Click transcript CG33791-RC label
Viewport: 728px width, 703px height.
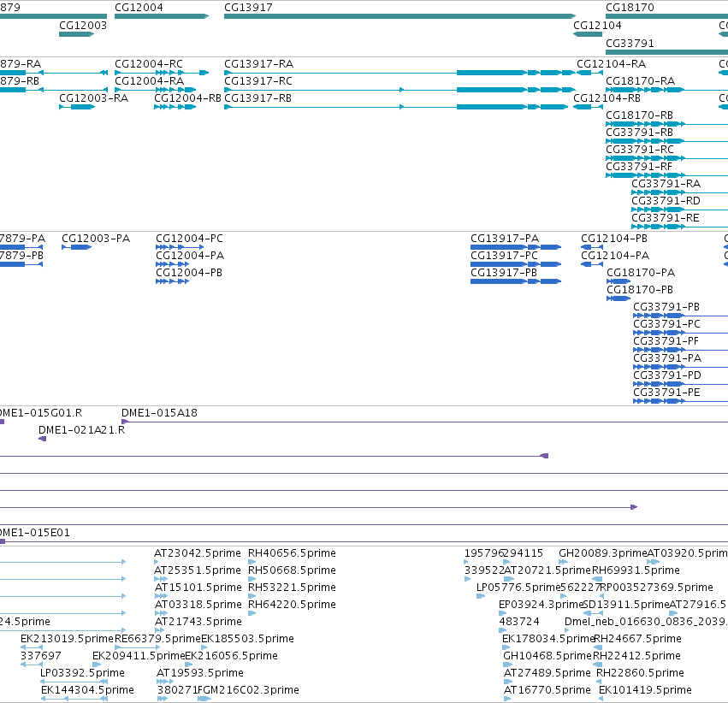(x=640, y=150)
